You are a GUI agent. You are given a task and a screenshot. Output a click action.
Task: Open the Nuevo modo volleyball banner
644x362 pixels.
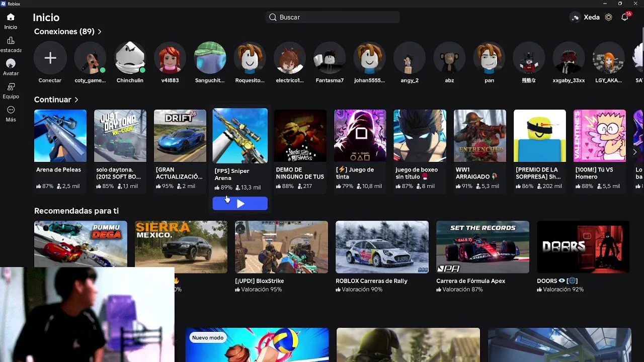coord(257,345)
